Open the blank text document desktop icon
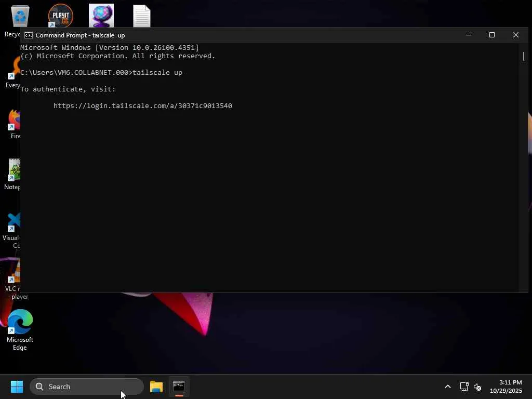Viewport: 532px width, 399px height. pyautogui.click(x=141, y=16)
